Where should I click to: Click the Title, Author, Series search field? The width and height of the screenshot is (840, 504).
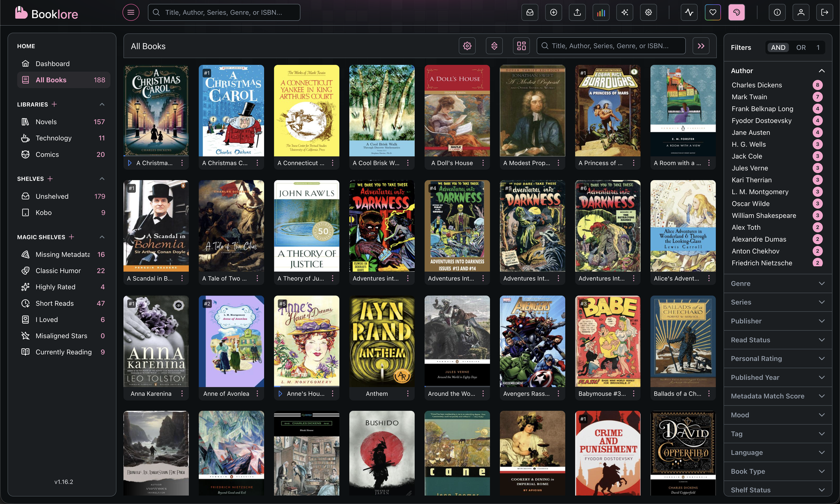tap(224, 12)
